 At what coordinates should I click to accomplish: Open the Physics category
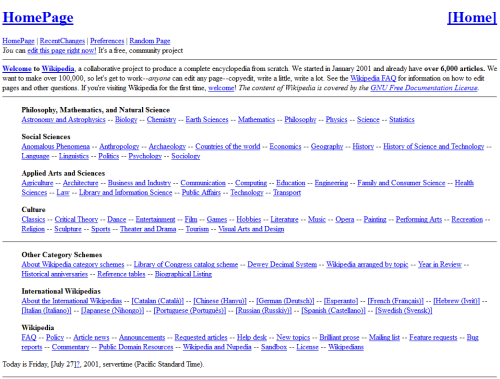pos(336,120)
